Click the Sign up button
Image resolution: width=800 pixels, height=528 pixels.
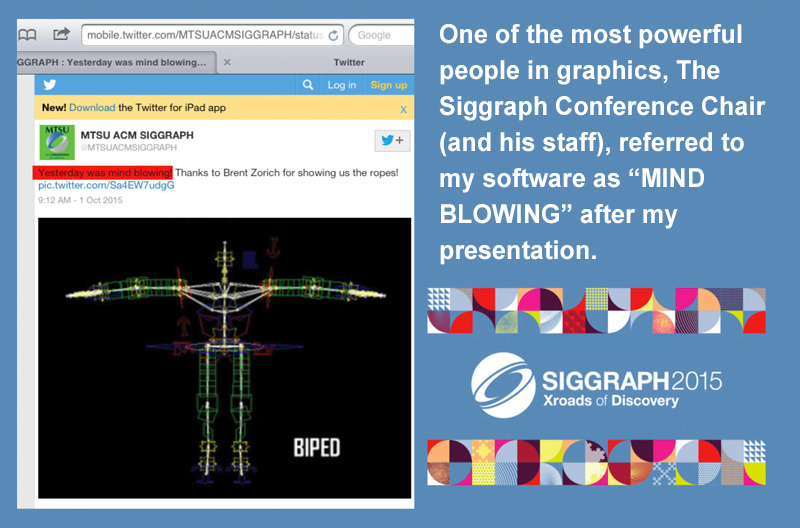pyautogui.click(x=389, y=85)
